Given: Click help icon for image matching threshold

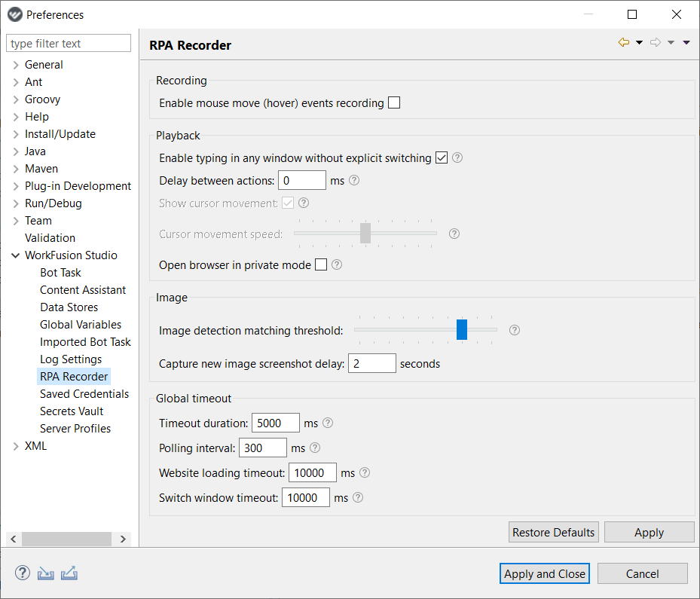Looking at the screenshot, I should tap(515, 330).
